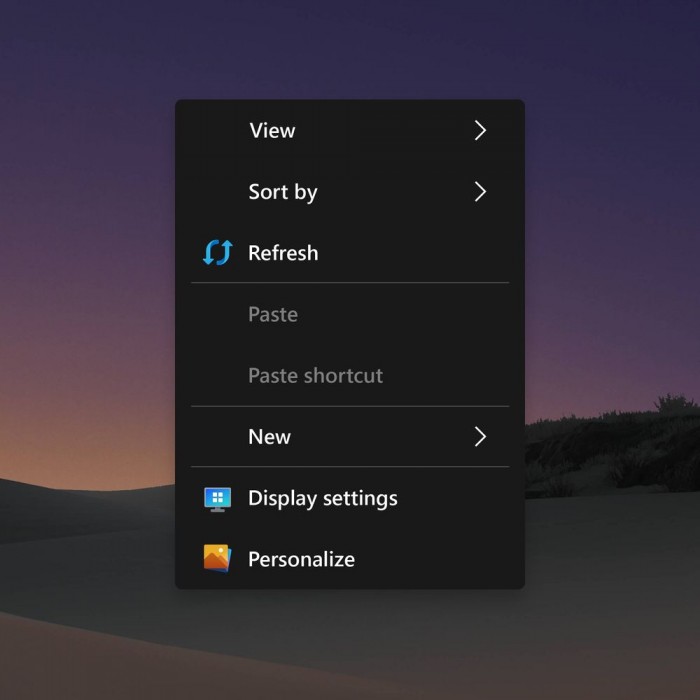Click the Personalize picture icon
This screenshot has height=700, width=700.
click(x=217, y=558)
